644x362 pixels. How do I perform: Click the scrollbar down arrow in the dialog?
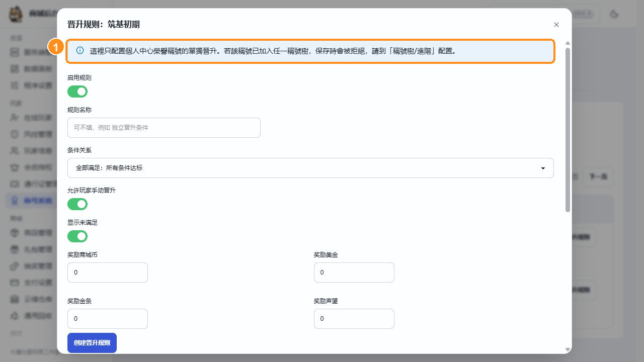coord(568,349)
